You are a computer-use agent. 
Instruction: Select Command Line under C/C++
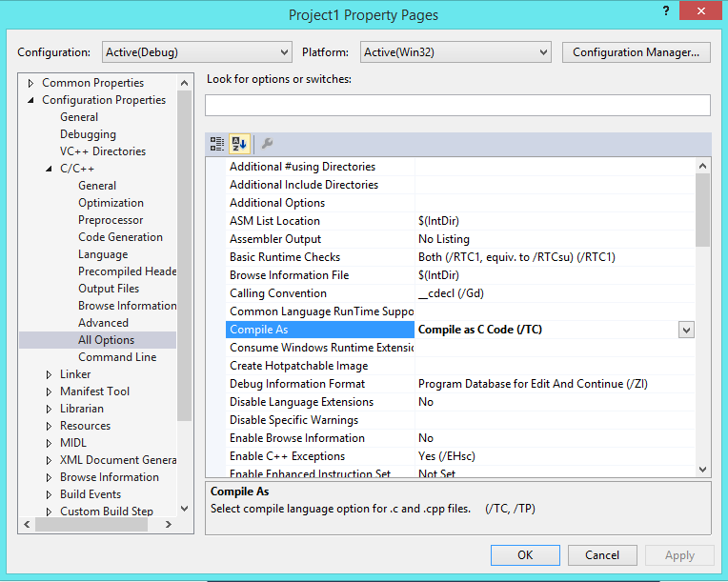[x=117, y=357]
